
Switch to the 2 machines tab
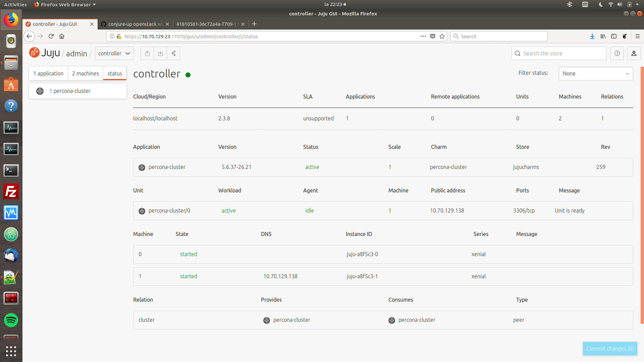point(85,73)
